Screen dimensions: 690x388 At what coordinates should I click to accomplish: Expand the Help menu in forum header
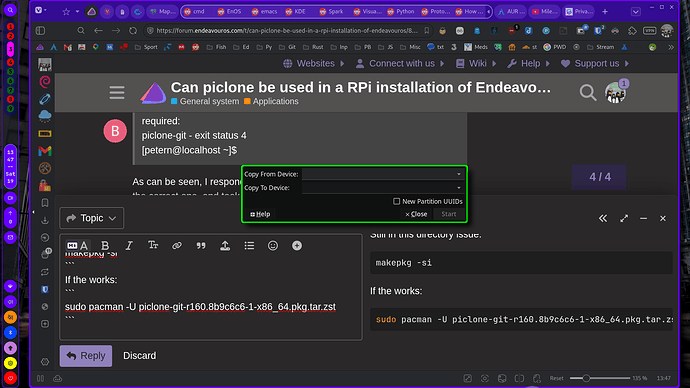(529, 63)
